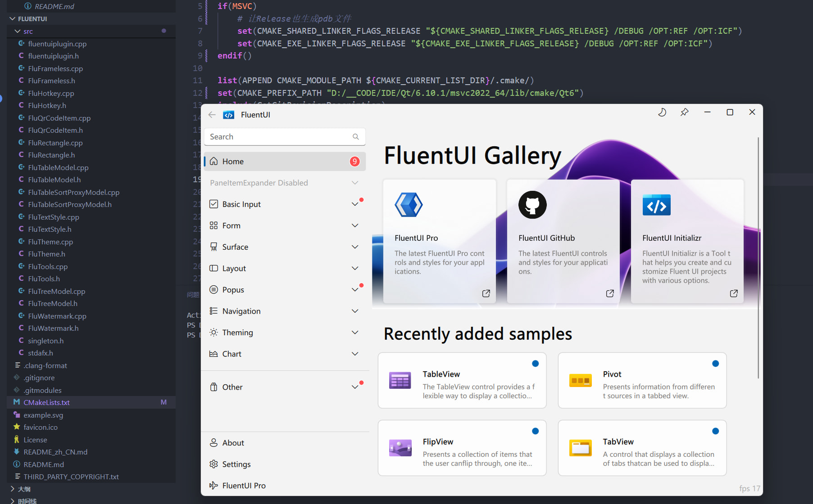Click the FluentUI Initializr code logo
The width and height of the screenshot is (813, 504).
[x=656, y=205]
